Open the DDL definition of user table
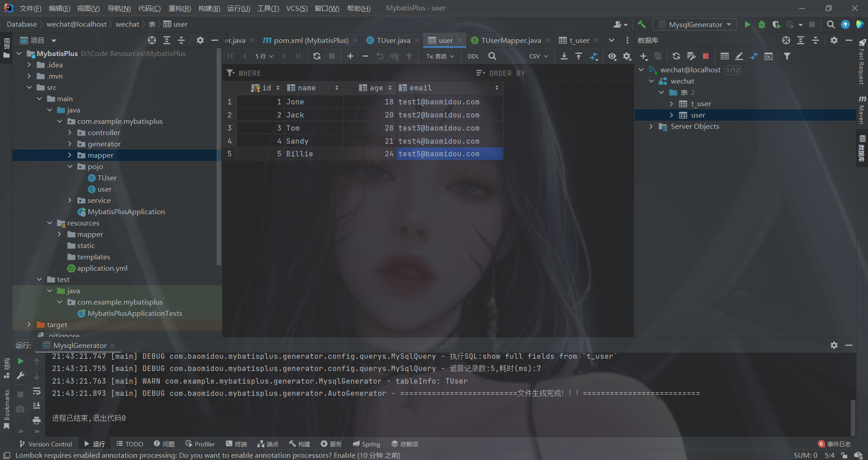 pos(473,56)
